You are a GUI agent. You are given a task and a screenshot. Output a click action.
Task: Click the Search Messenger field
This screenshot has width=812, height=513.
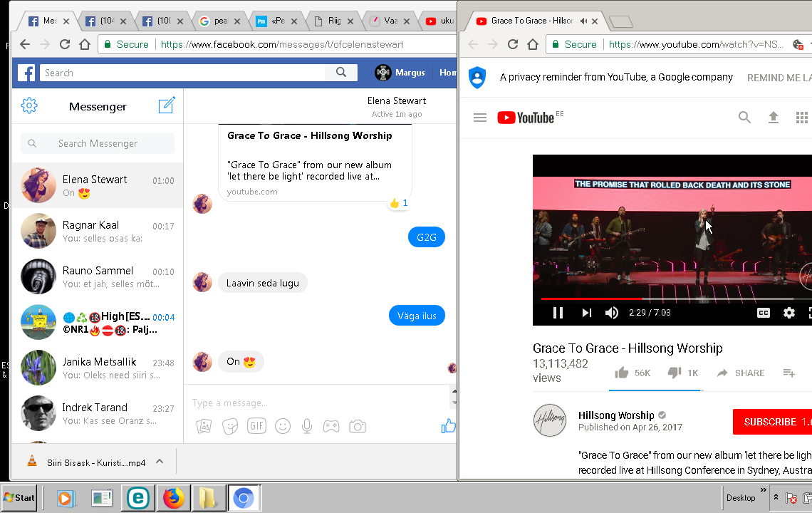(98, 143)
